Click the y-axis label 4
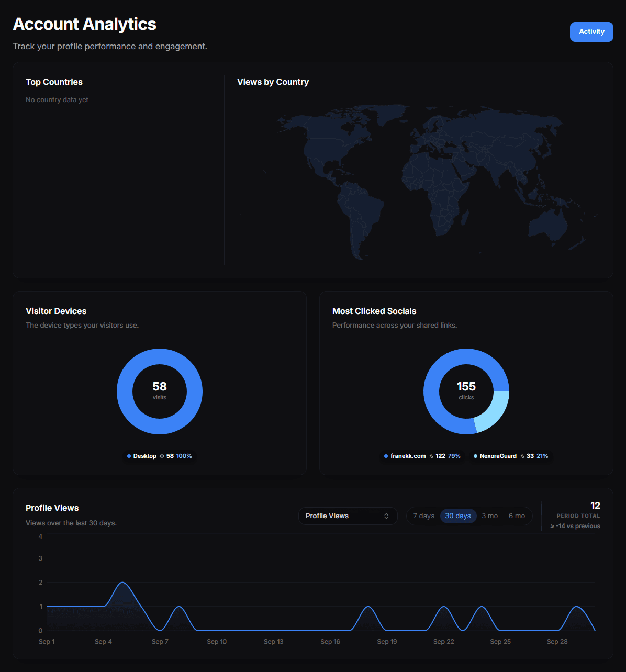Viewport: 626px width, 672px height. tap(40, 536)
